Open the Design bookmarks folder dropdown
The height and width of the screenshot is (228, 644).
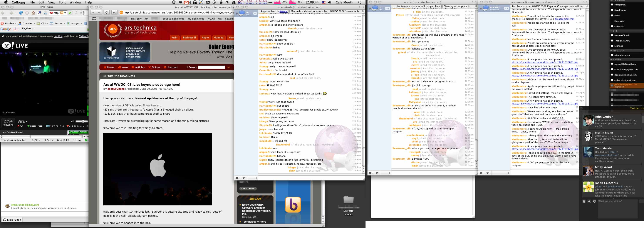coord(136,19)
